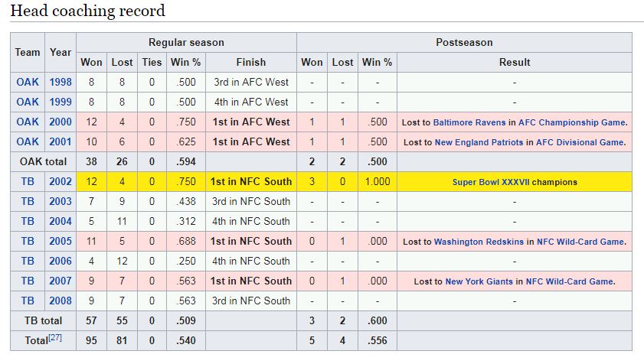
Task: Select the '.312' win percentage cell
Action: pos(186,221)
